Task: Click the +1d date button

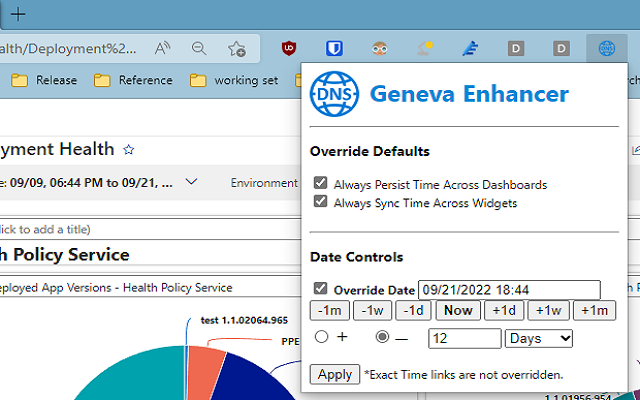Action: point(504,311)
